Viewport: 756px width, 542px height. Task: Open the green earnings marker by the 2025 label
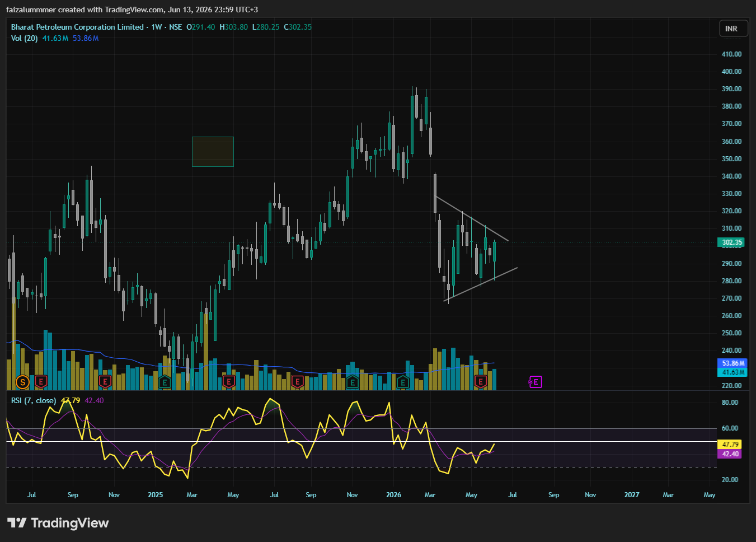165,382
